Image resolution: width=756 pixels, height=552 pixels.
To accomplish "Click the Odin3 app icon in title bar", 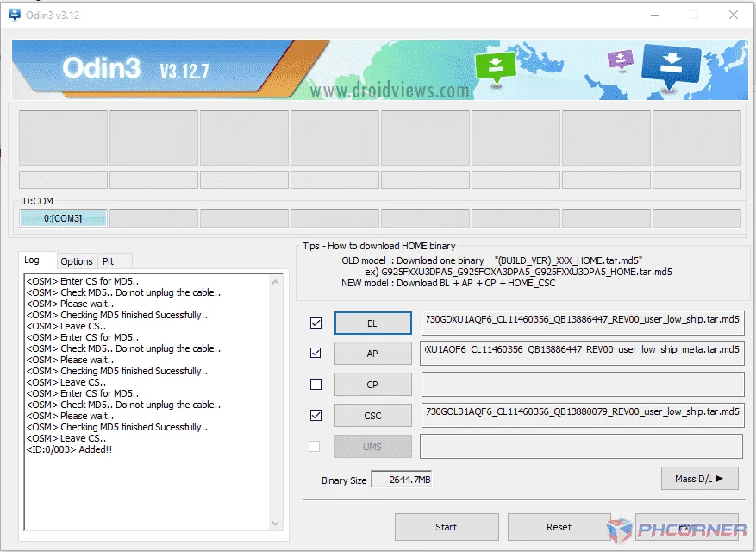I will pos(15,15).
